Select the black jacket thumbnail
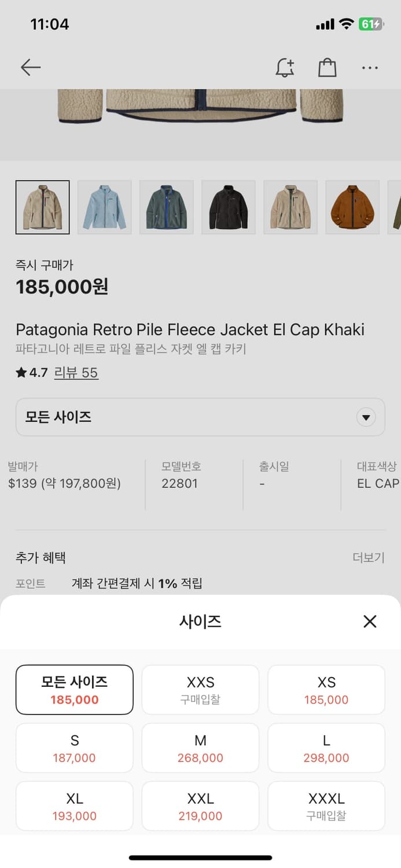Screen dimensions: 401x868 [229, 207]
